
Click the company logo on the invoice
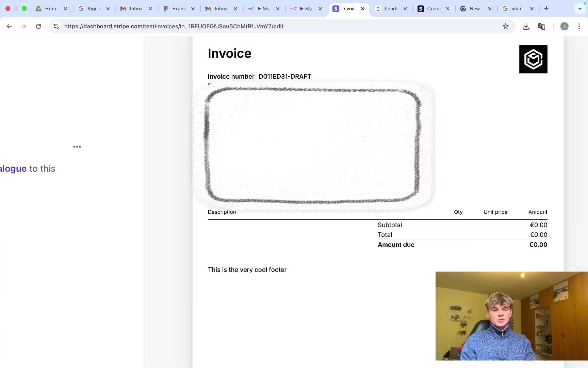533,59
